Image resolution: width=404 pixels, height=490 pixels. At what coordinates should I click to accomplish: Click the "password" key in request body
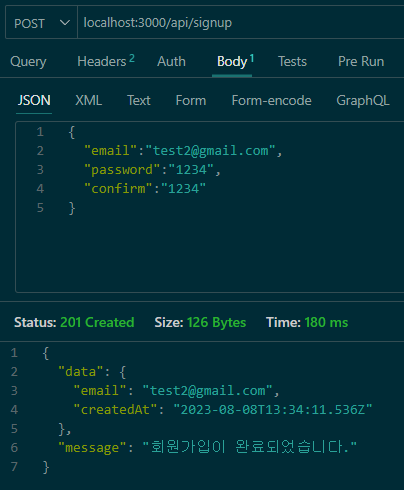coord(122,170)
